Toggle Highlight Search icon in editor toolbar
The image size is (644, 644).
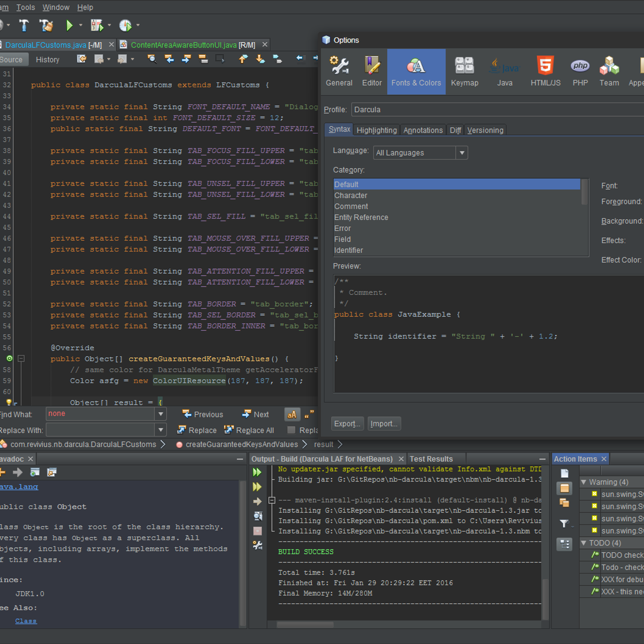coord(203,59)
